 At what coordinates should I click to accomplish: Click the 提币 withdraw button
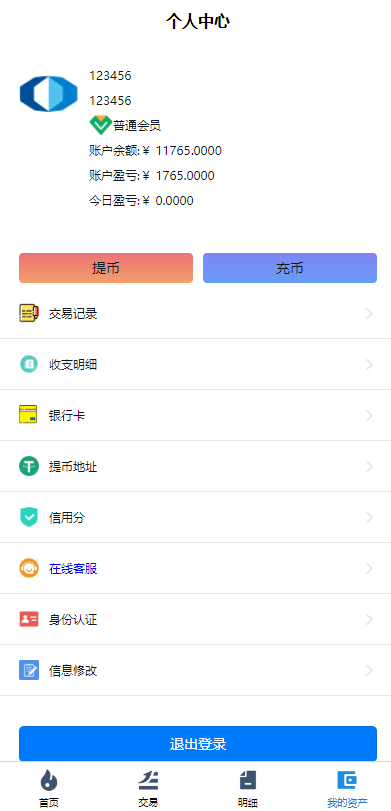[x=106, y=268]
